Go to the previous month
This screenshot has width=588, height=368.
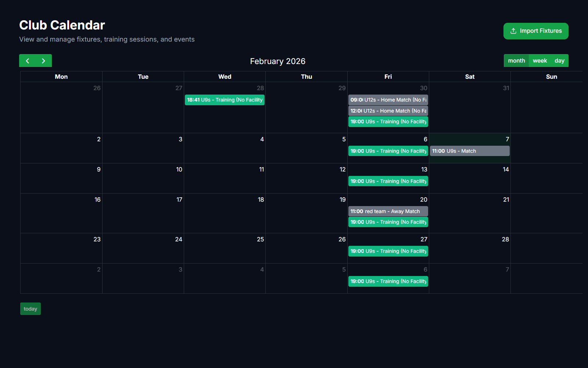point(28,61)
